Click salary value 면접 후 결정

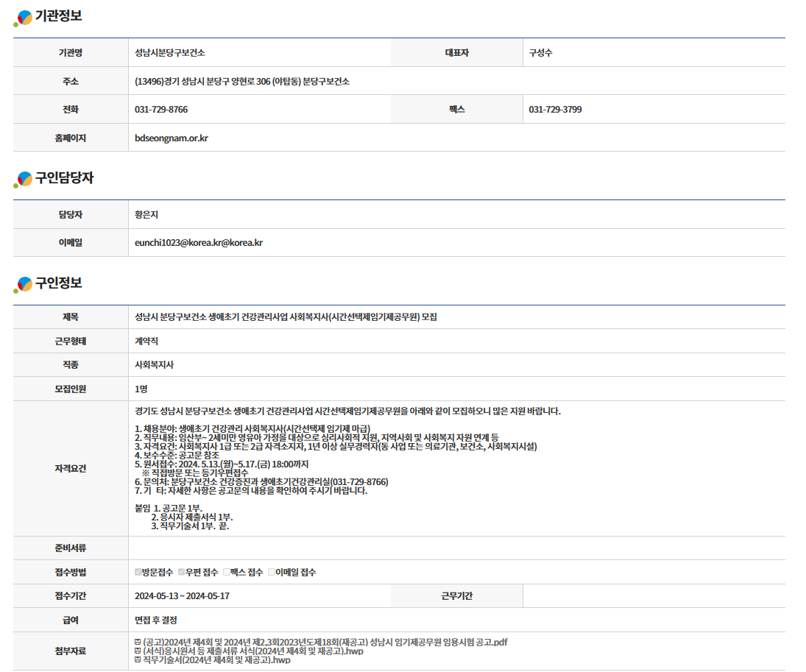(156, 620)
